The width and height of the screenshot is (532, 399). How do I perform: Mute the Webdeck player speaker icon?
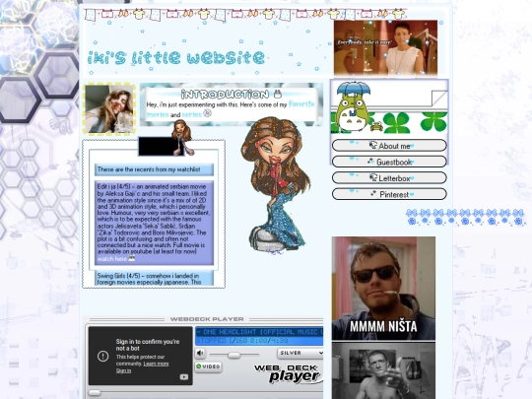pos(200,354)
